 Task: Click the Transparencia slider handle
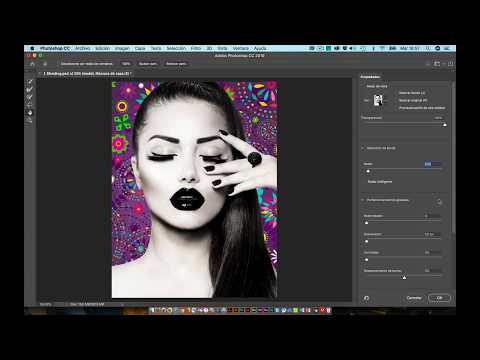coord(444,125)
